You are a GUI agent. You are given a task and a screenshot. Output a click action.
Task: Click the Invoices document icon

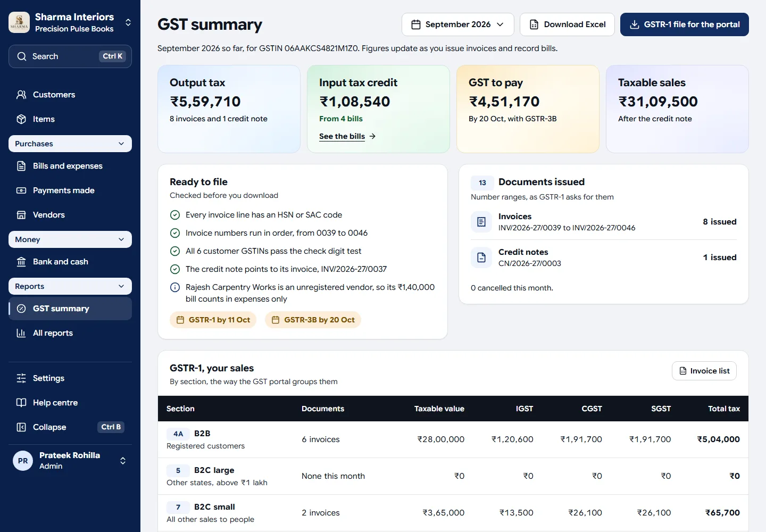click(x=481, y=222)
